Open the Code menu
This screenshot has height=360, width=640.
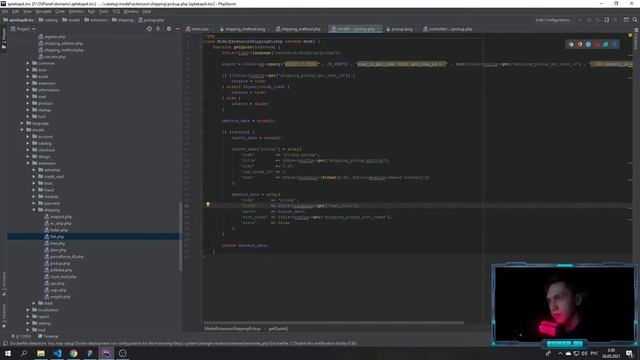(60, 12)
